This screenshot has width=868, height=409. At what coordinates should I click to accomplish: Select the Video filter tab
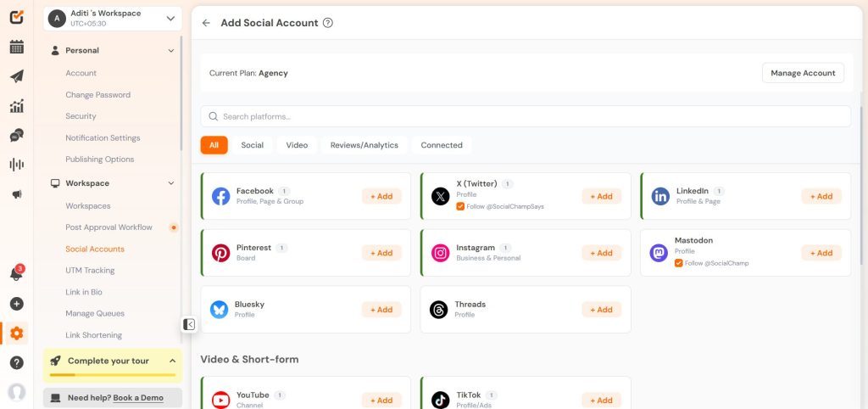coord(297,145)
